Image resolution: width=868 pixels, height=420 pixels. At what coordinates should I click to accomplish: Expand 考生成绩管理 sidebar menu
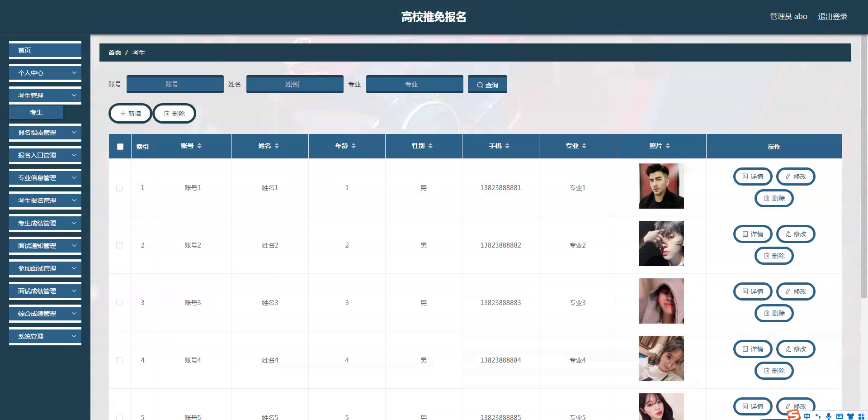click(x=45, y=223)
